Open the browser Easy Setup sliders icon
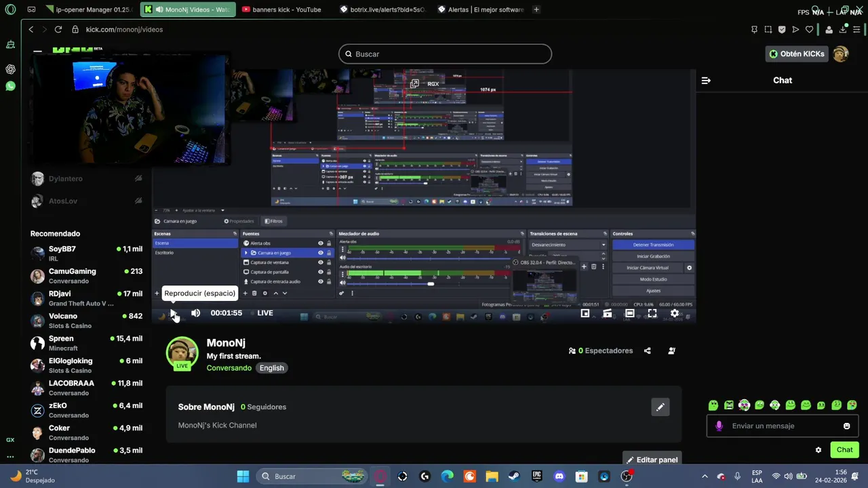 tap(857, 29)
